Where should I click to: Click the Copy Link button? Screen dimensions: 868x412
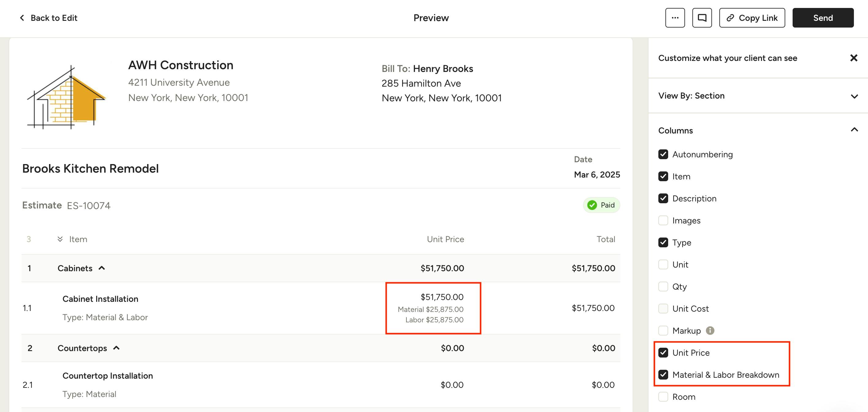coord(752,18)
